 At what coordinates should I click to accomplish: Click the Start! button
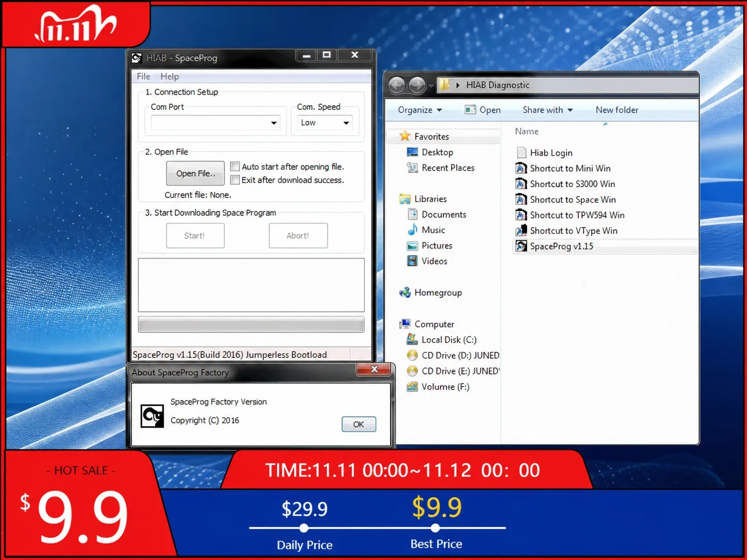point(195,236)
